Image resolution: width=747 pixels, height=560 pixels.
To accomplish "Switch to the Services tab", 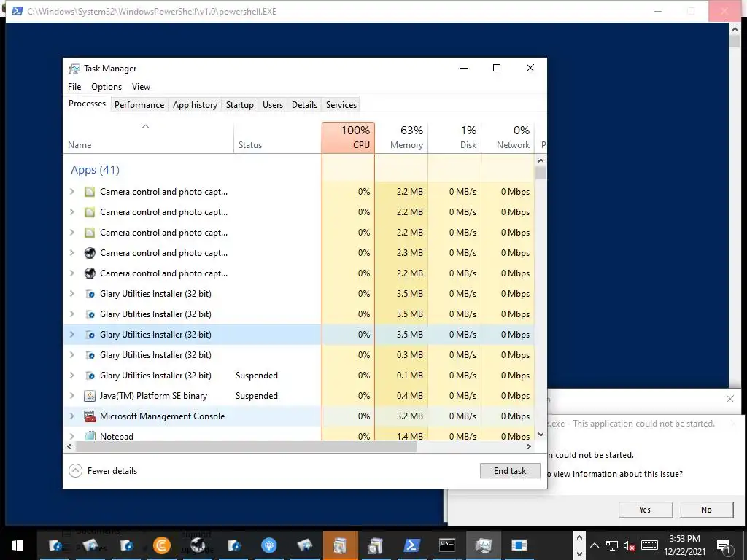I will tap(341, 105).
